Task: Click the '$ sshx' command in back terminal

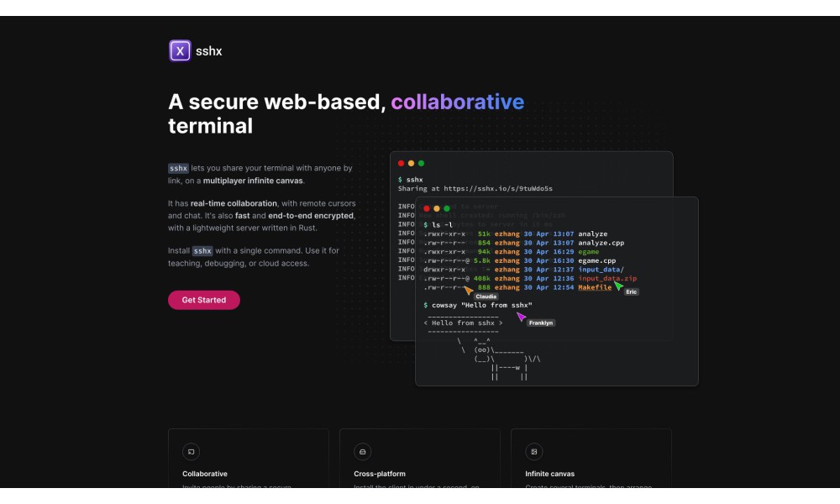Action: [411, 180]
